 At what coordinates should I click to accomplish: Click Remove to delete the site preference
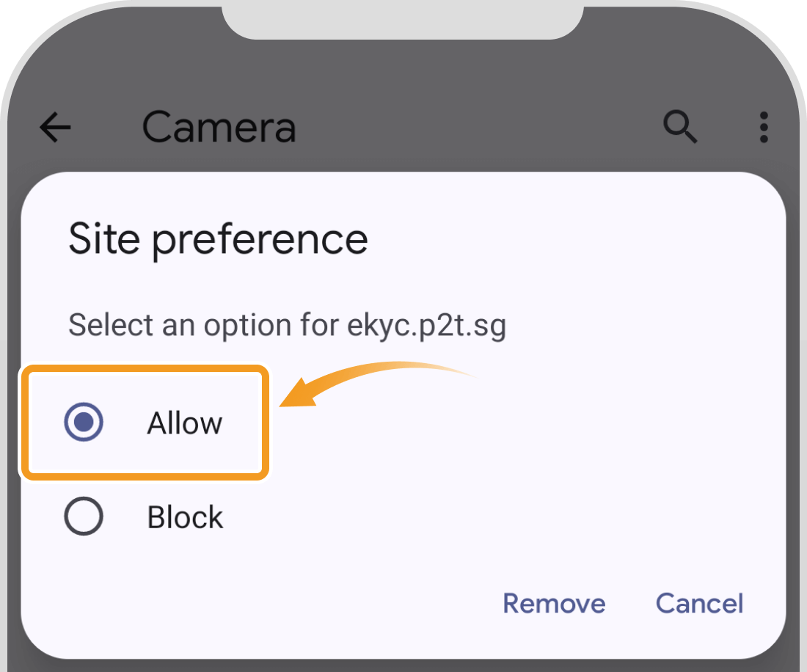click(x=554, y=603)
